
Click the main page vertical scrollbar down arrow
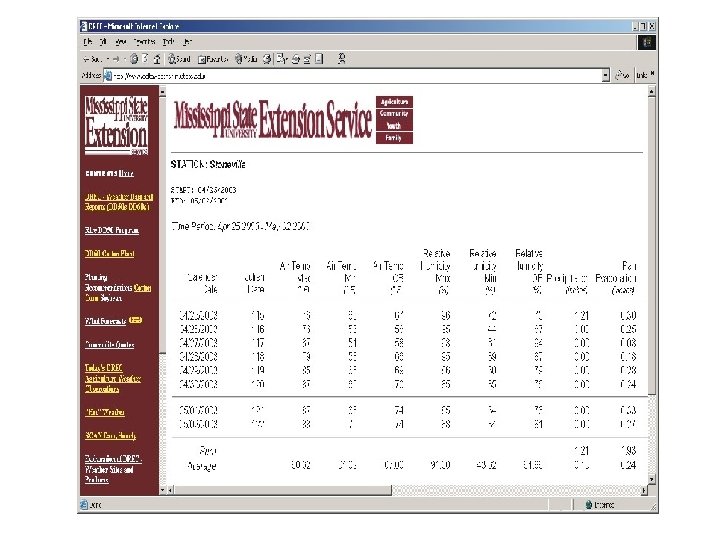click(x=651, y=479)
